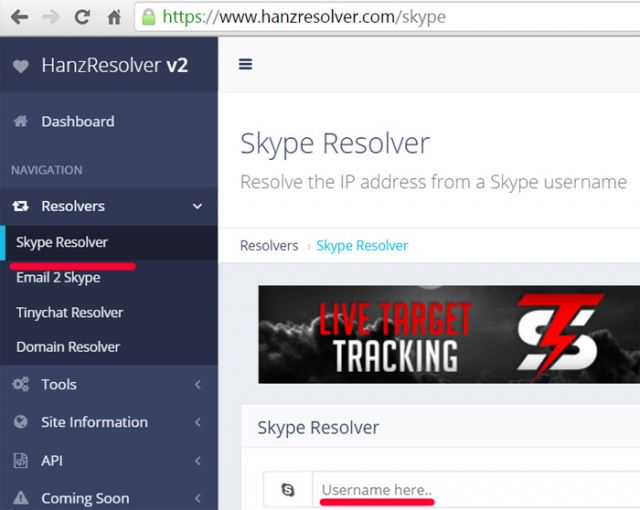This screenshot has height=510, width=640.
Task: Open Tinychat Resolver page
Action: (69, 312)
